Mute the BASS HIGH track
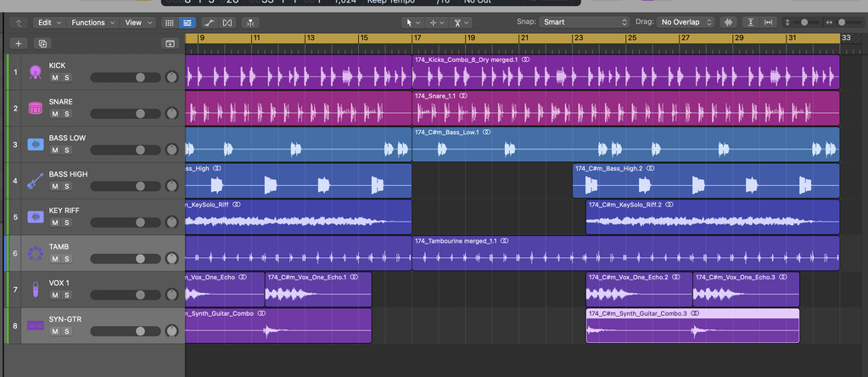Viewport: 868px width, 377px height. click(55, 187)
